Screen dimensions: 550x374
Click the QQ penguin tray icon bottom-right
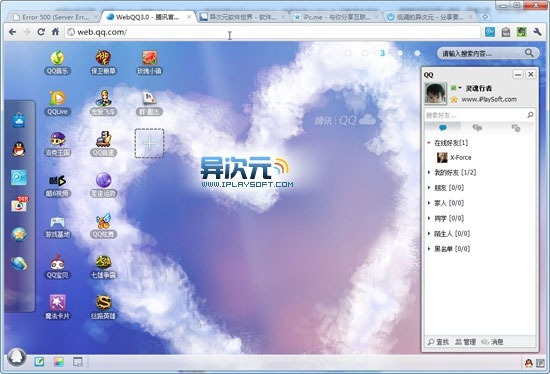[x=529, y=363]
